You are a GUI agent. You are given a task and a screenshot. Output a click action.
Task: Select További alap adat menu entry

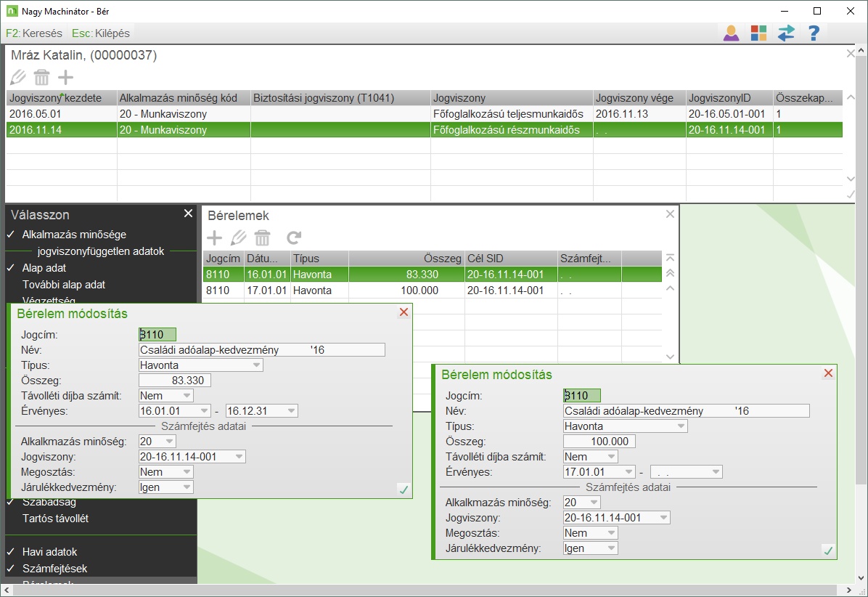(x=64, y=284)
